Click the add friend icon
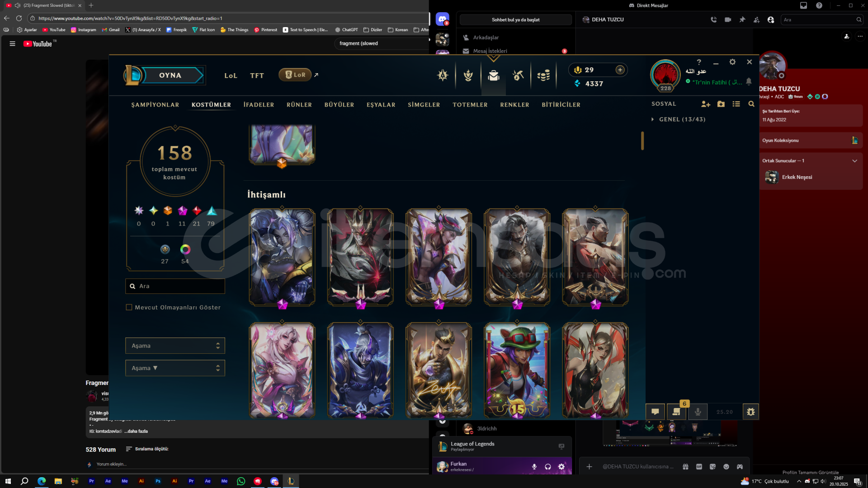 (705, 104)
